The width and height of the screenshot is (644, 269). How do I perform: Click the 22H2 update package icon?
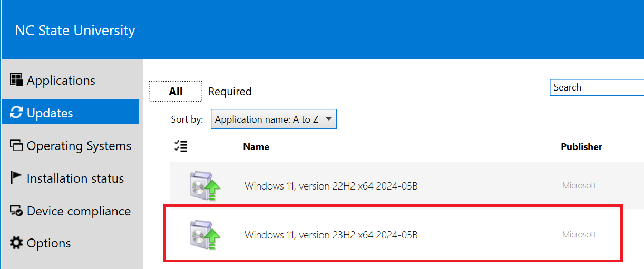point(204,186)
